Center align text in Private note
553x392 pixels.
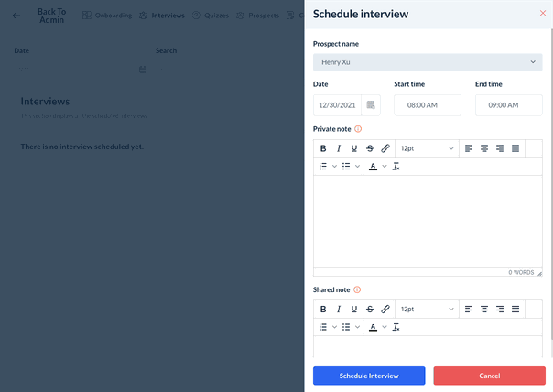pyautogui.click(x=484, y=148)
